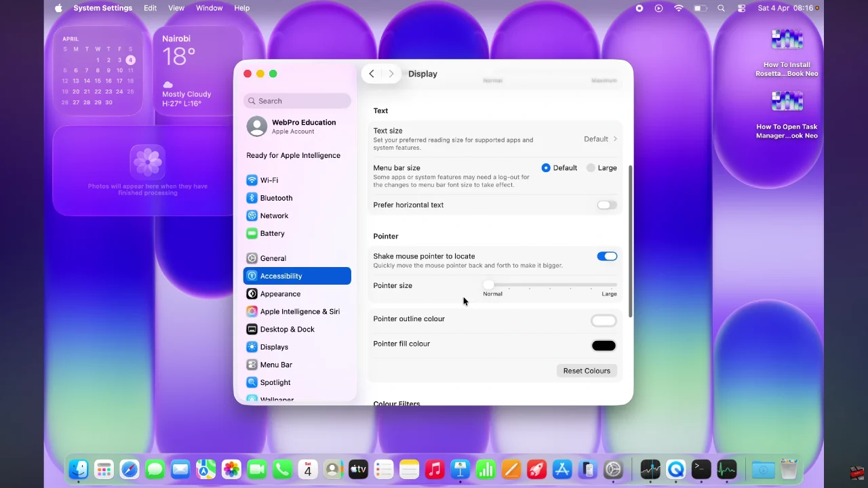Select Large menu bar size
The image size is (868, 488).
tap(591, 167)
